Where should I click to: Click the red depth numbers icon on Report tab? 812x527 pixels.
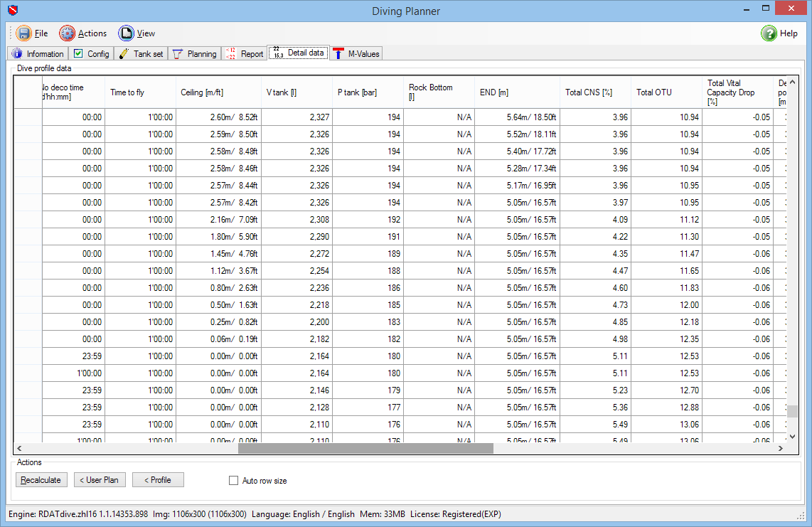pos(229,53)
